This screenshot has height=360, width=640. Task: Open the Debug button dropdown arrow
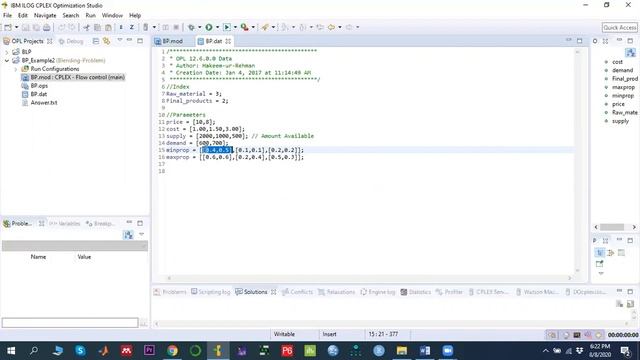tap(199, 27)
